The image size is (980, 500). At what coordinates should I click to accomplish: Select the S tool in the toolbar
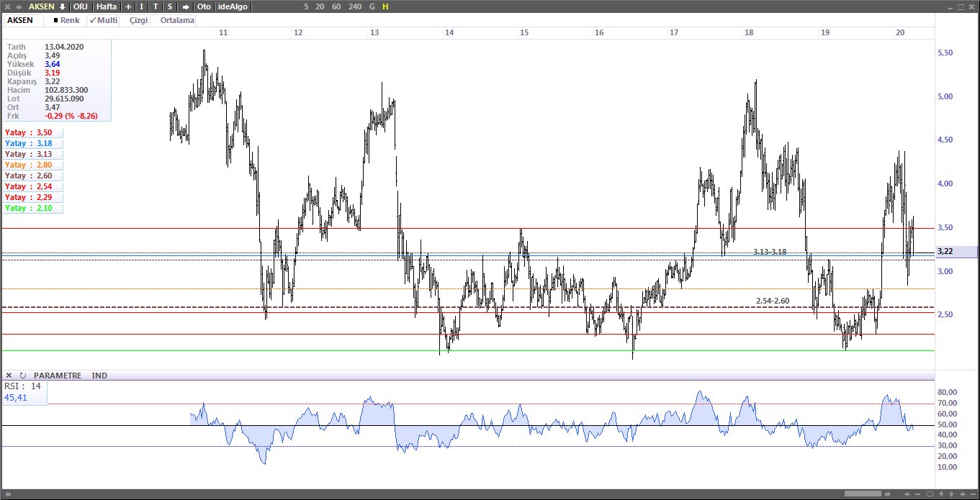point(170,6)
